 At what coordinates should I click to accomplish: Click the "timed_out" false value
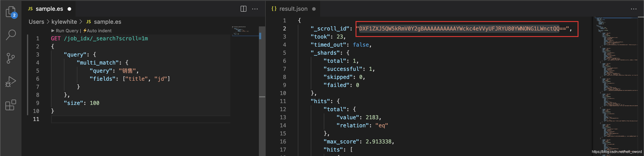pyautogui.click(x=361, y=45)
